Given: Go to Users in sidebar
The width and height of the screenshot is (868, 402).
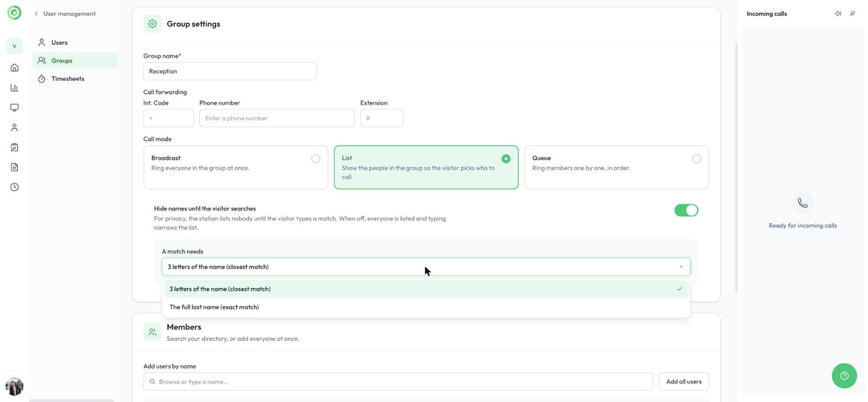Looking at the screenshot, I should click(x=75, y=43).
